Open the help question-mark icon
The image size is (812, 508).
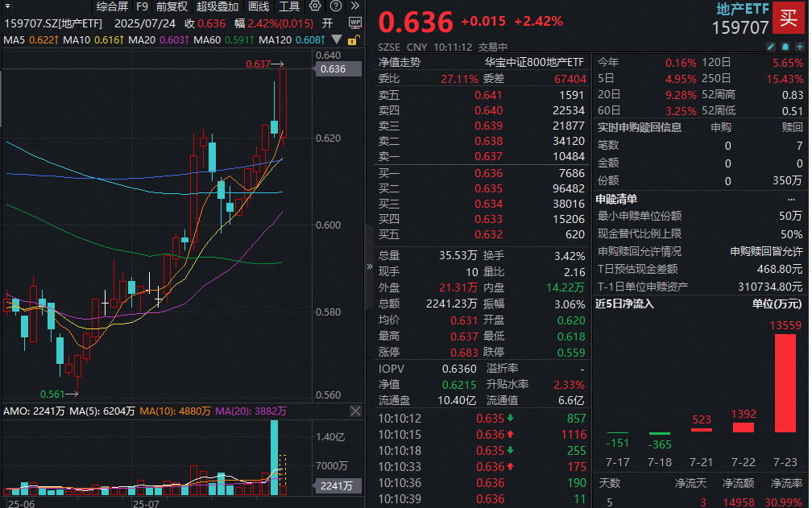[337, 7]
